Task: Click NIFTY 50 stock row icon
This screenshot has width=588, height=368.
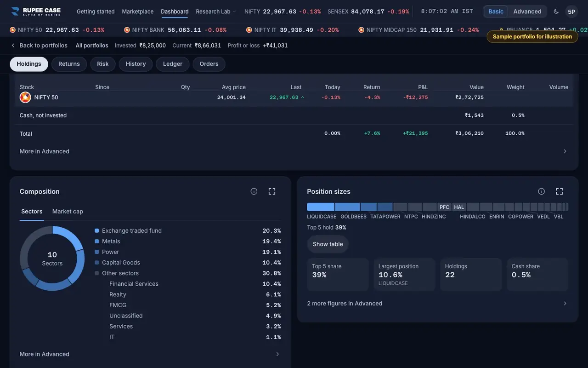Action: click(25, 98)
